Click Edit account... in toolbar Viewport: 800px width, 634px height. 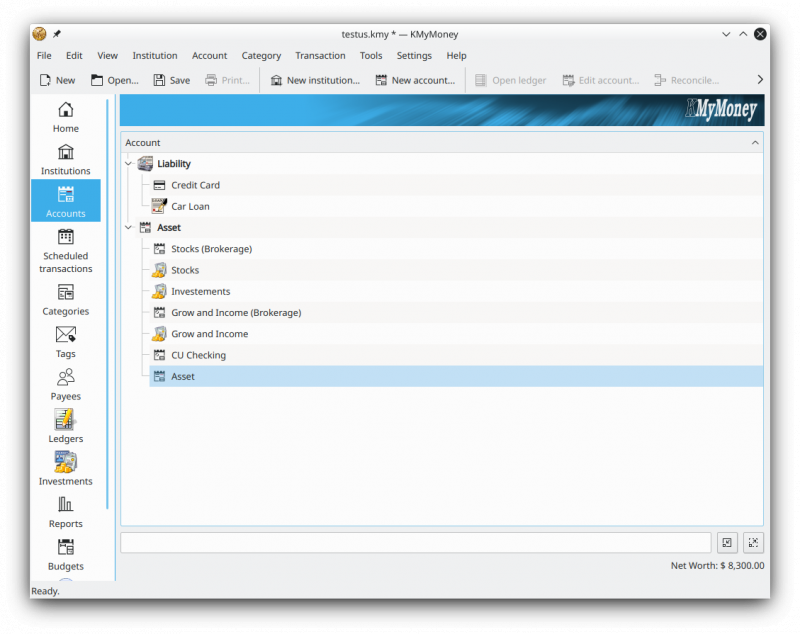[601, 80]
